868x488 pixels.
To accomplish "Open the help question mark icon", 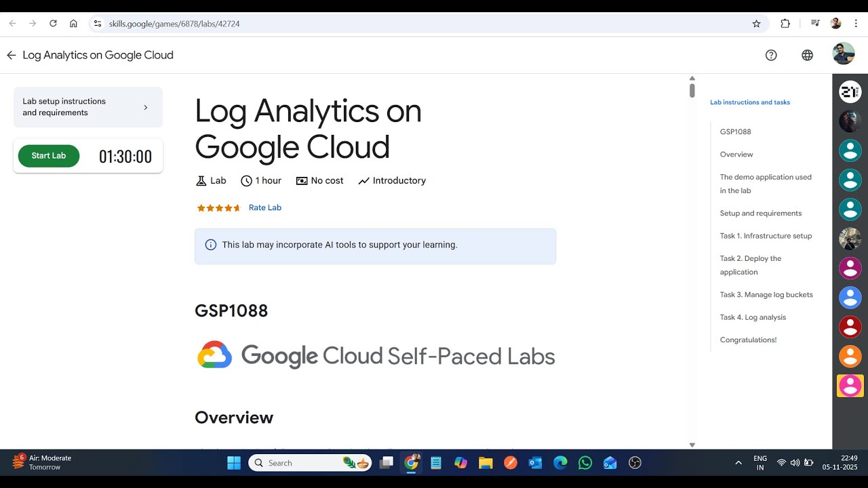I will point(771,56).
